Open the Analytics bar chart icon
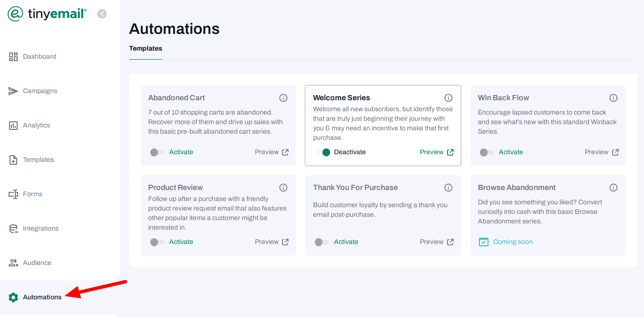This screenshot has height=317, width=644. (13, 125)
